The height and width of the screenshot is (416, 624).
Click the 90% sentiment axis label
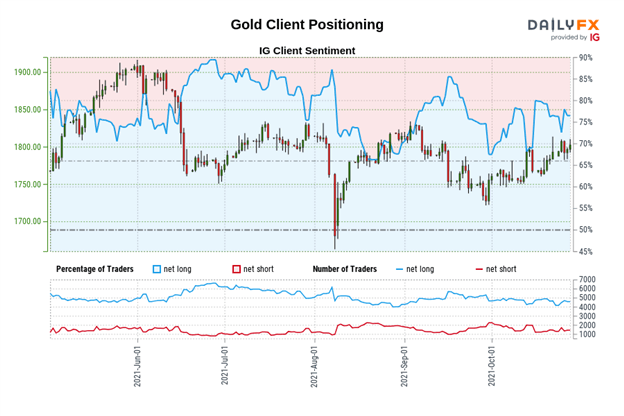tap(585, 58)
